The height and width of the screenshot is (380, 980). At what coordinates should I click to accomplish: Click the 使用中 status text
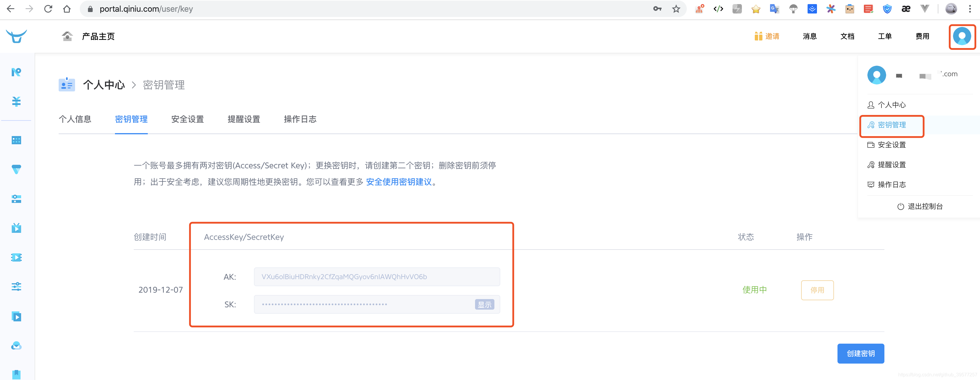pos(755,290)
